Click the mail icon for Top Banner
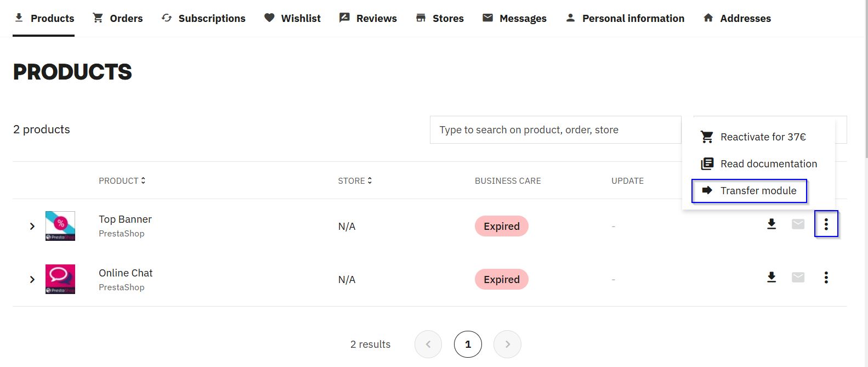 (798, 224)
